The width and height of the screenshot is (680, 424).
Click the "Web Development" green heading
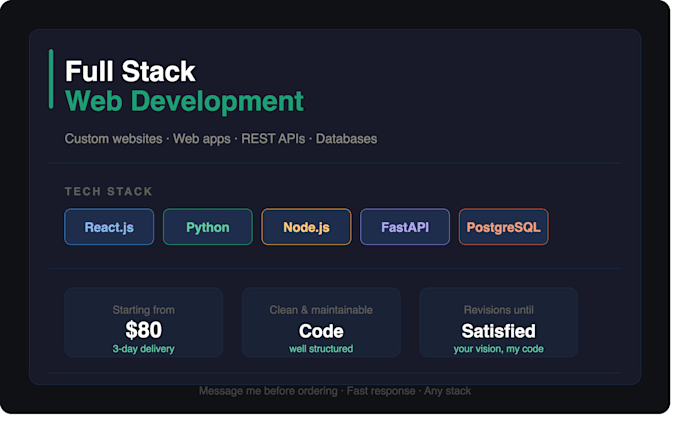184,101
